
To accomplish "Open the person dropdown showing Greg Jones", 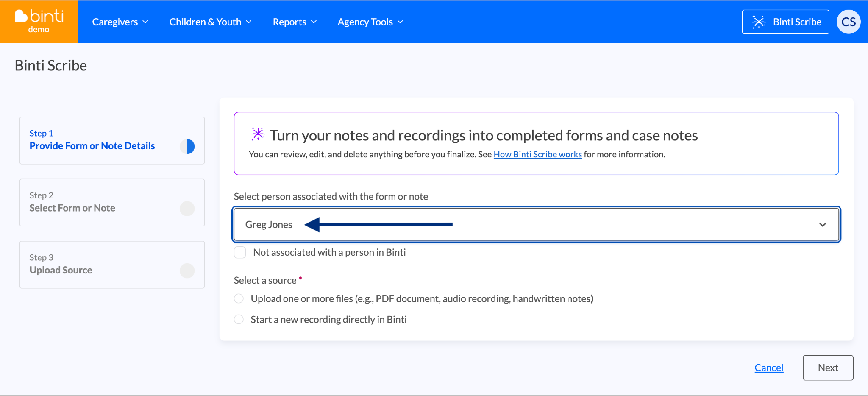I will pos(536,224).
